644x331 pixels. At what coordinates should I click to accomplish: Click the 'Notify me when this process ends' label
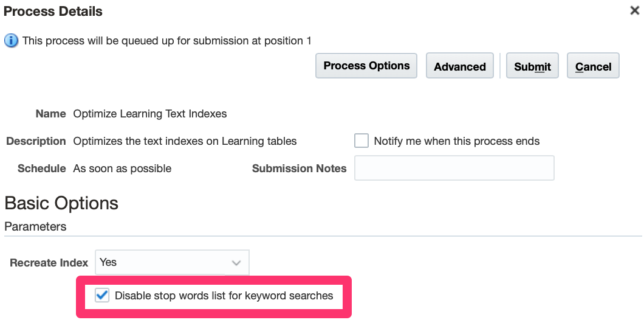(456, 141)
